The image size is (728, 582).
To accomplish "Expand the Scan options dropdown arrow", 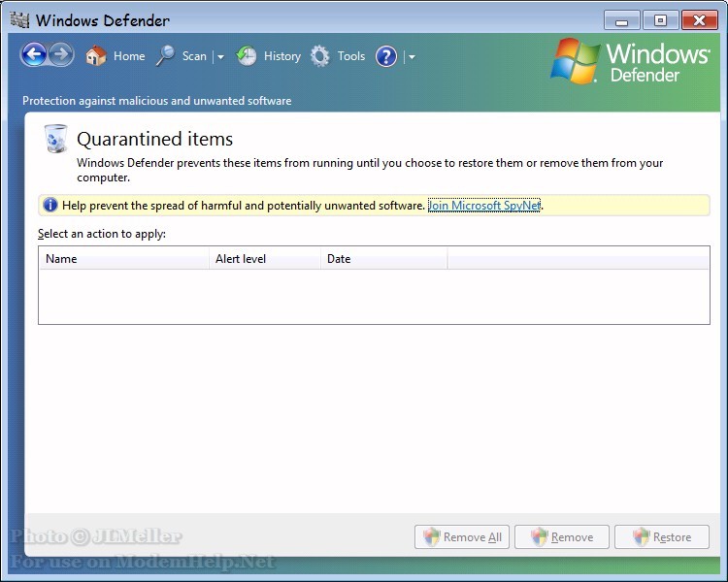I will [x=221, y=57].
